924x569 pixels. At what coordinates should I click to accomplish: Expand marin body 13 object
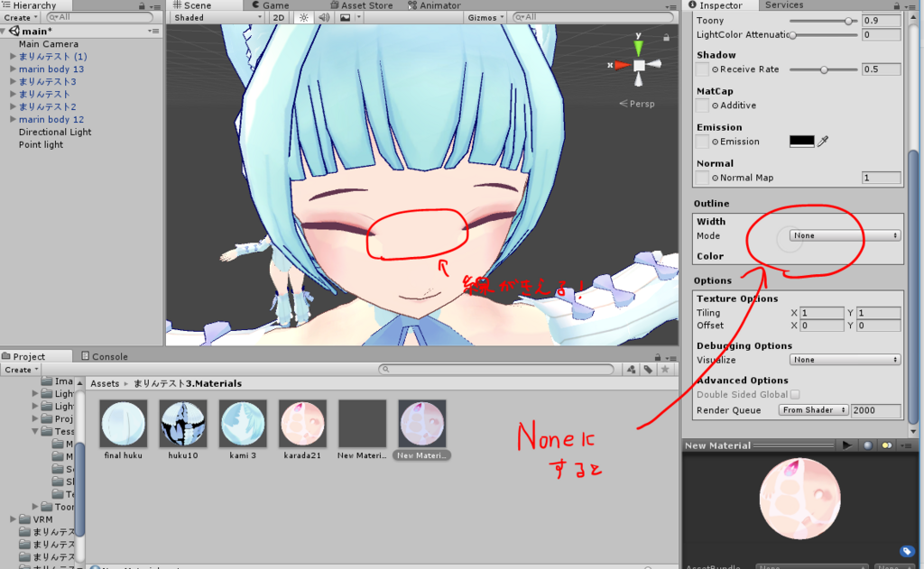13,69
